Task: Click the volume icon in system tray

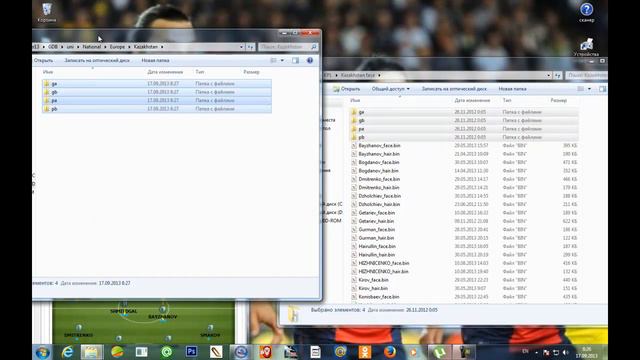Action: click(x=566, y=352)
